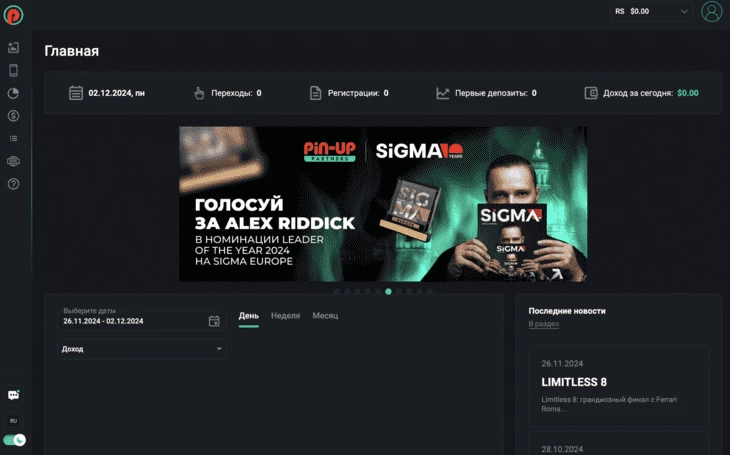The height and width of the screenshot is (455, 730).
Task: Open the user profile avatar icon
Action: (711, 12)
